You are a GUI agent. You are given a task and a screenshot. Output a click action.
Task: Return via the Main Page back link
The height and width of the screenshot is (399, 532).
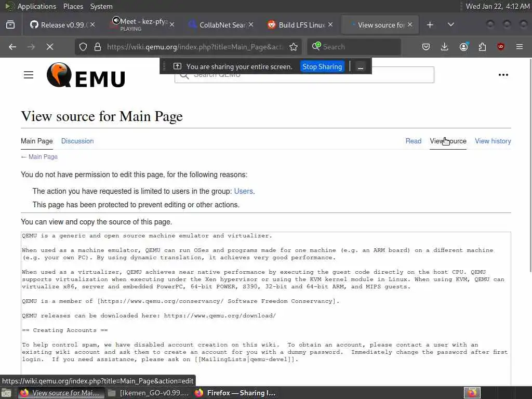(x=43, y=157)
